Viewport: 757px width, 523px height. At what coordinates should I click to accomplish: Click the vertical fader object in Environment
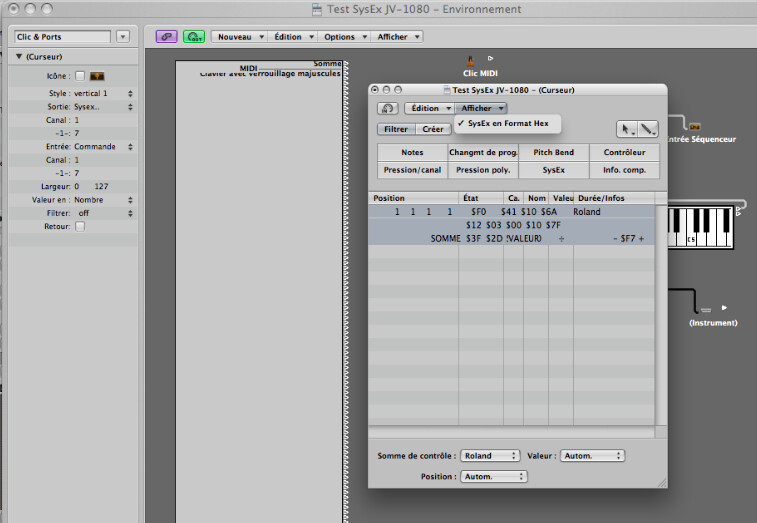[x=261, y=292]
